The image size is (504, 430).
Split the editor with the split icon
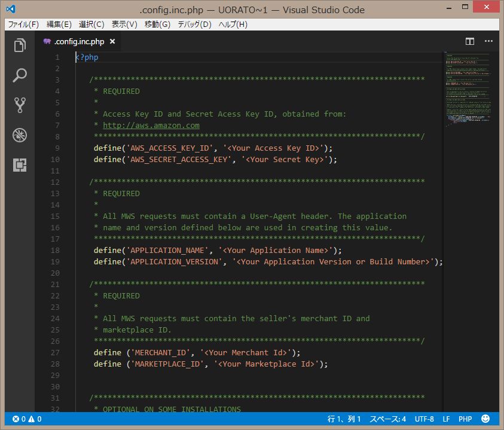[x=469, y=41]
